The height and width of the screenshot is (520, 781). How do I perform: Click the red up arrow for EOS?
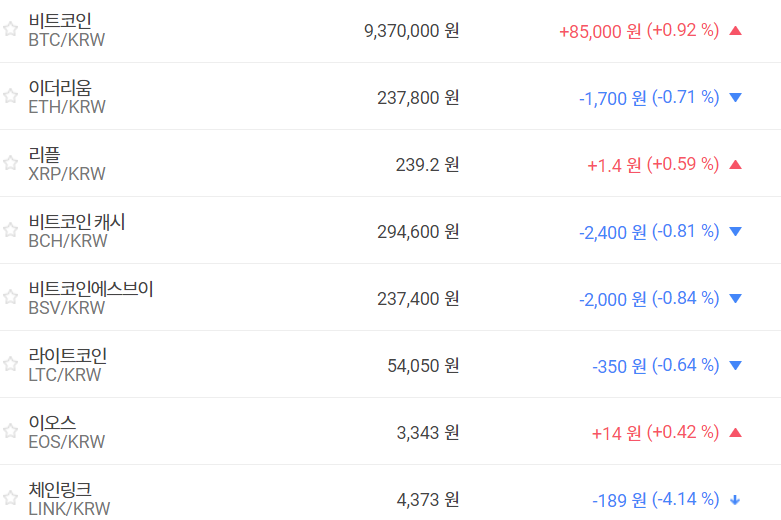[736, 432]
